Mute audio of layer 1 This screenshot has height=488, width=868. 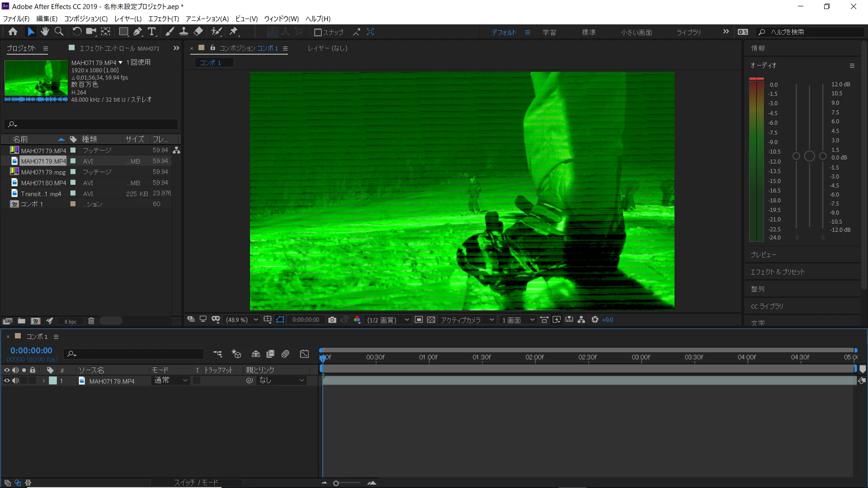(15, 381)
